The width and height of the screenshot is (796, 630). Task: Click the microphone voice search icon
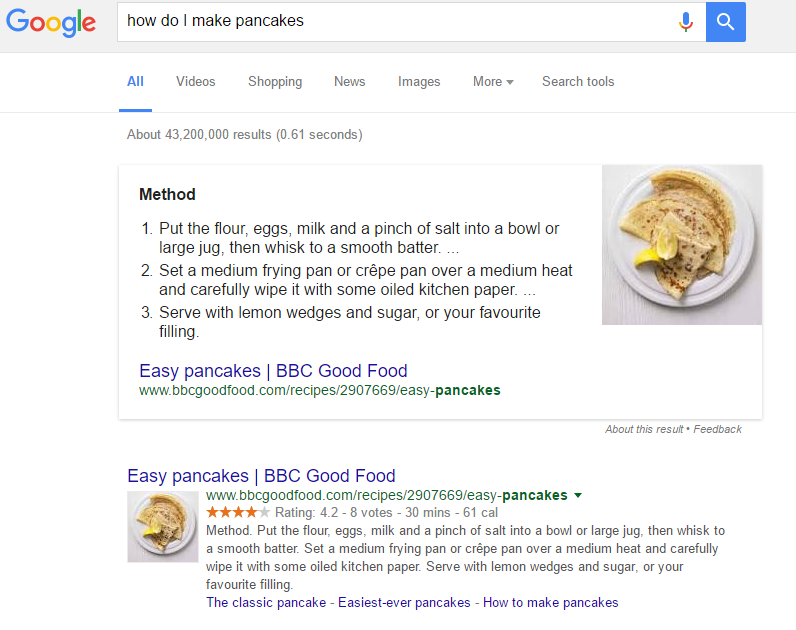685,21
